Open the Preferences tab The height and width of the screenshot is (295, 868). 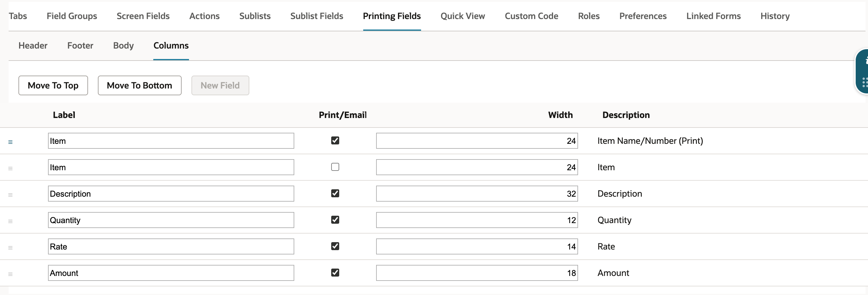click(643, 16)
